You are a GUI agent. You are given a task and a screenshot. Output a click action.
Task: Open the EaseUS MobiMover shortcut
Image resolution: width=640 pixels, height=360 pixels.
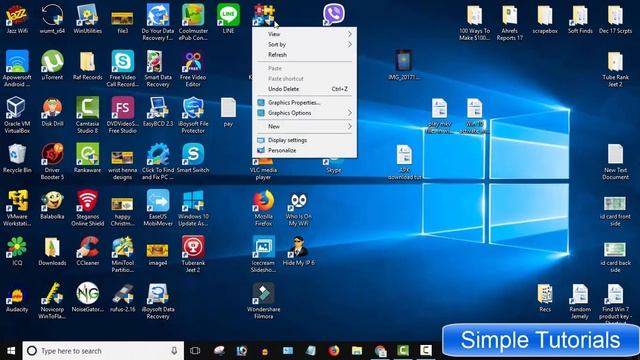pos(158,208)
